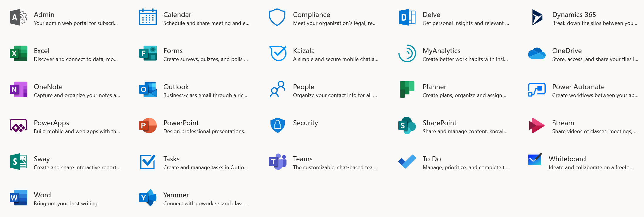Open the Dynamics 365 title link
This screenshot has height=217, width=644.
tap(574, 15)
